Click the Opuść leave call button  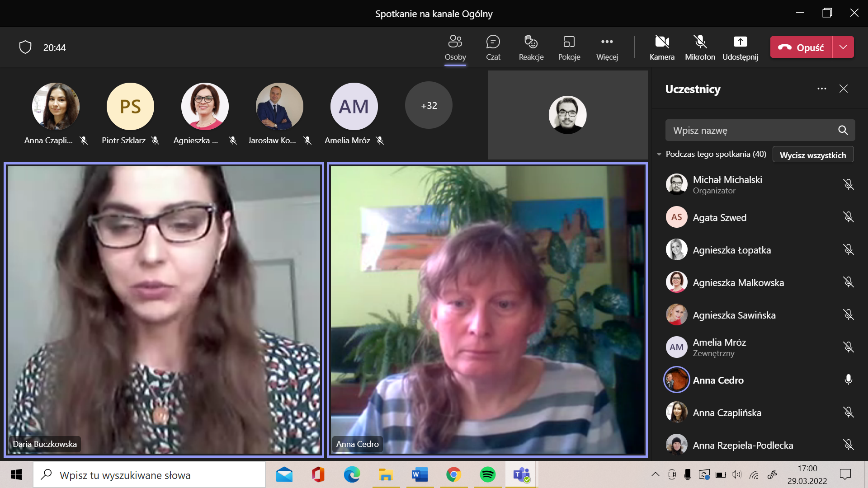click(x=801, y=47)
